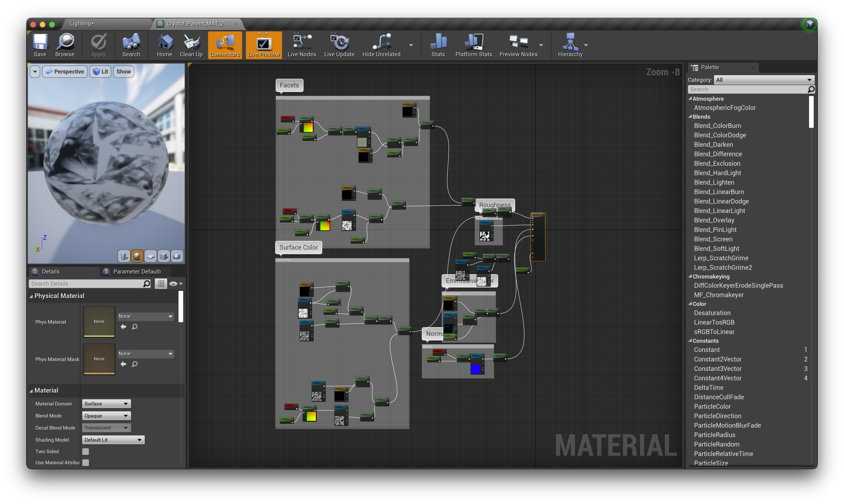The image size is (844, 504).
Task: Click the Palette search field
Action: pos(747,89)
